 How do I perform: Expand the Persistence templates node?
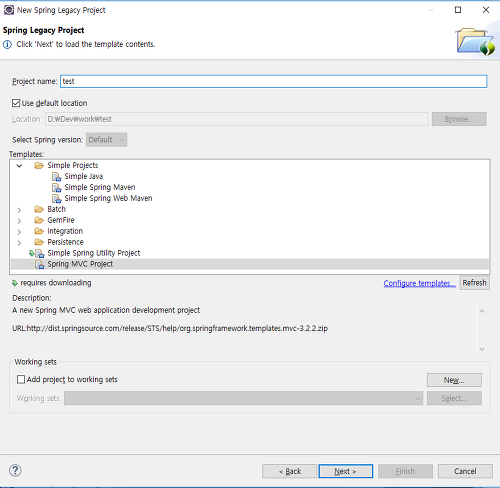pyautogui.click(x=19, y=243)
